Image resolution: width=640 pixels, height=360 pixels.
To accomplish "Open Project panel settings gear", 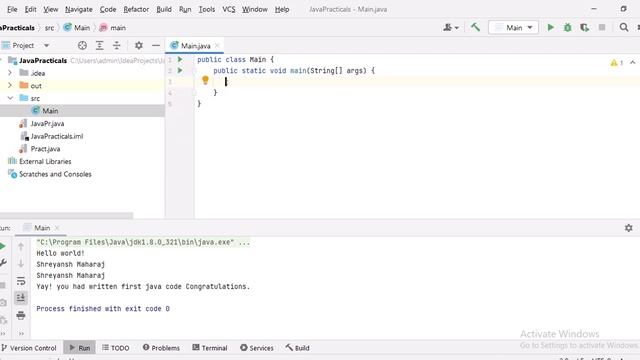I will [139, 45].
